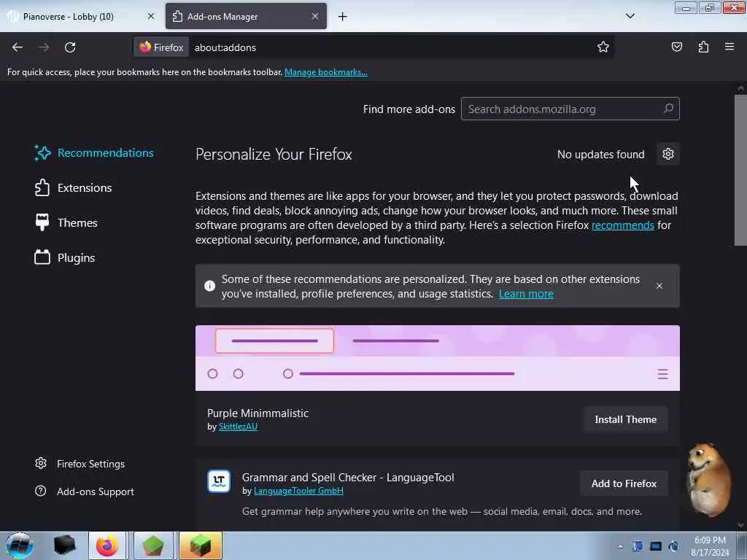Viewport: 747px width, 560px height.
Task: Click the "Personalize Your Firefox" heading
Action: pyautogui.click(x=274, y=155)
